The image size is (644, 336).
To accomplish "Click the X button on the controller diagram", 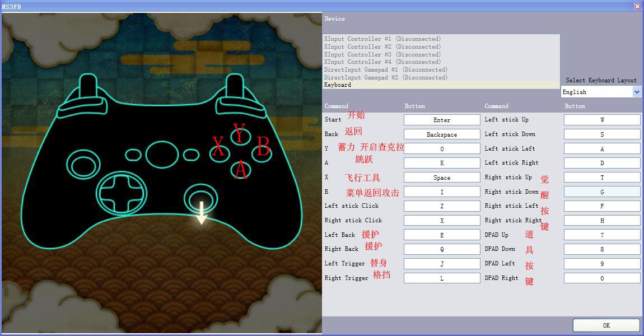I will (x=220, y=152).
